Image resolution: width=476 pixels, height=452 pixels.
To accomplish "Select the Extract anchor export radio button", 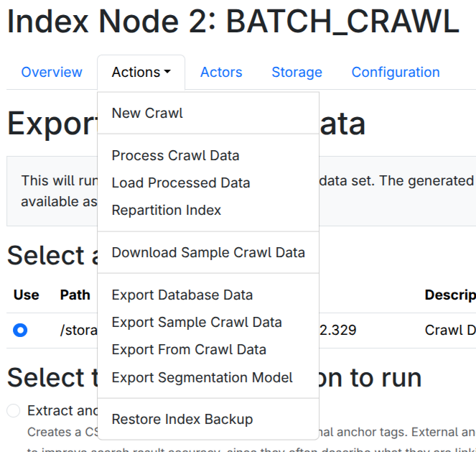I will 14,411.
